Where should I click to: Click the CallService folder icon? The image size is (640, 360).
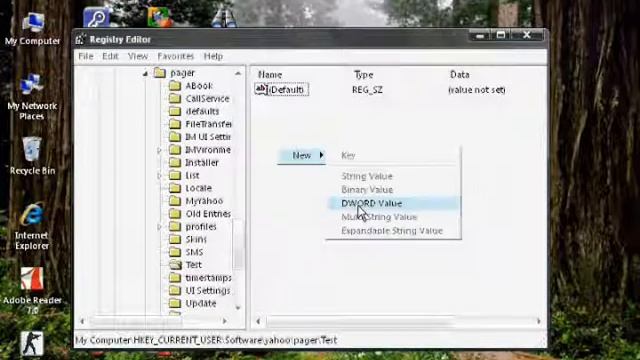(x=175, y=99)
